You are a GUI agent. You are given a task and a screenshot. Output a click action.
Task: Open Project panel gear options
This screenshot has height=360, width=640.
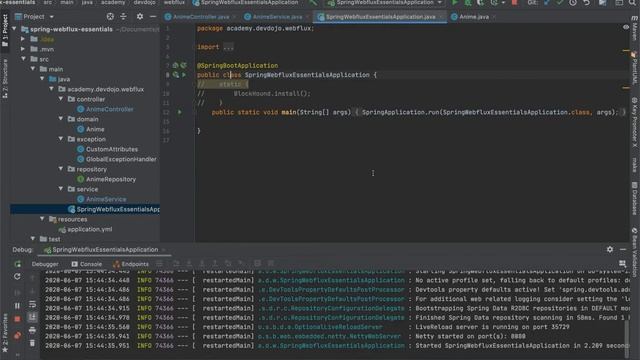140,17
